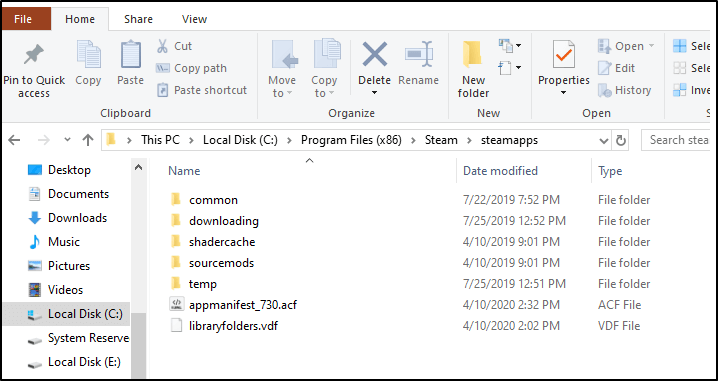This screenshot has width=718, height=381.
Task: Click Copy path in Clipboard group
Action: (191, 68)
